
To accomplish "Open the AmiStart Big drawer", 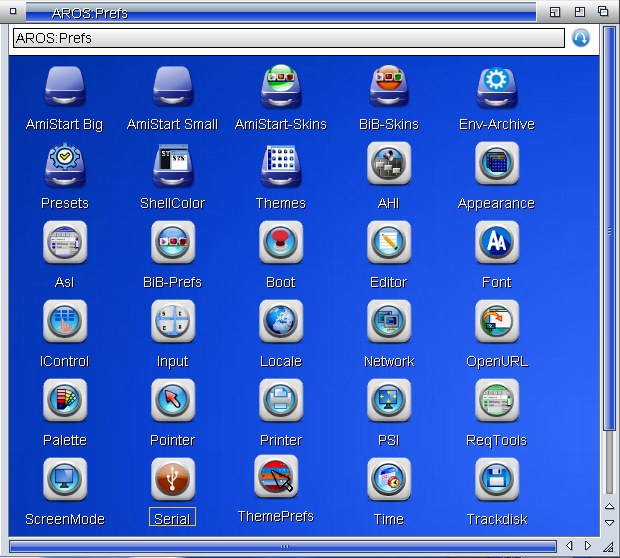I will (64, 88).
